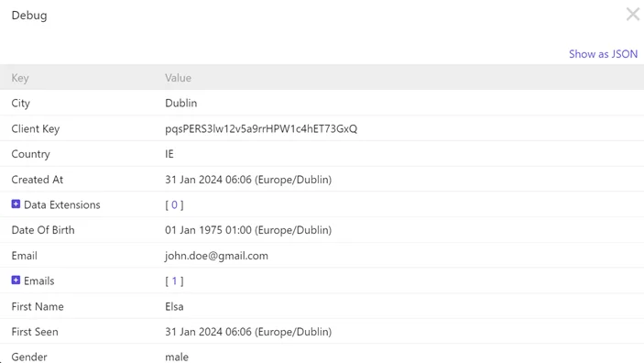644x363 pixels.
Task: Select the First Seen date value
Action: pyautogui.click(x=248, y=332)
